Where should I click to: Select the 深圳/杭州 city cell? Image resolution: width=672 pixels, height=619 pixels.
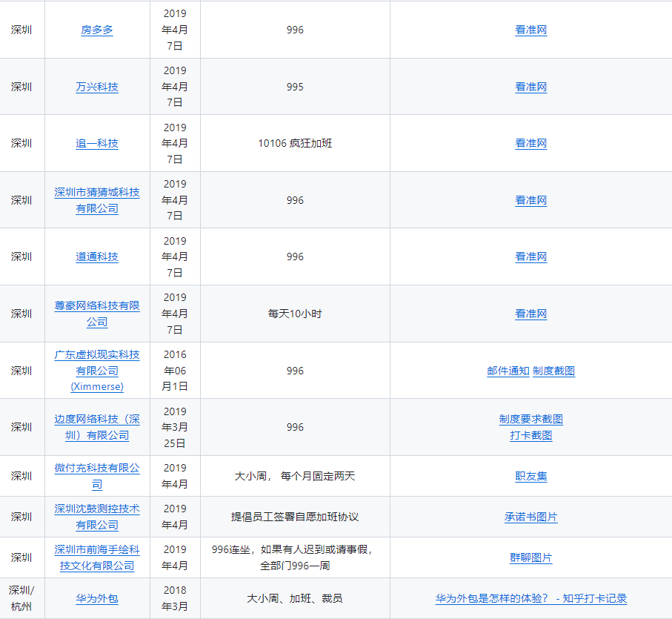pyautogui.click(x=22, y=598)
